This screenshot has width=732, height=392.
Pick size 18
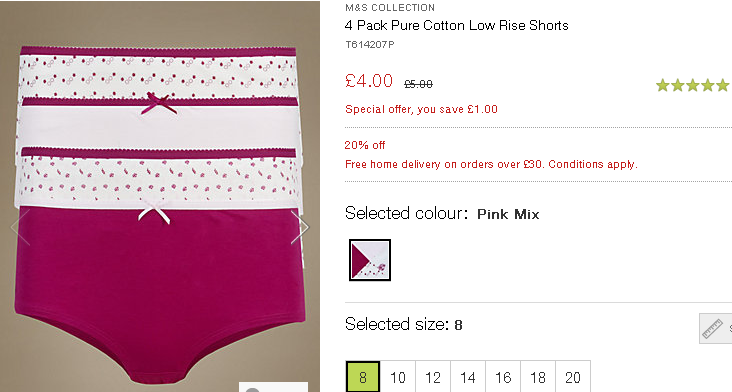[x=538, y=377]
